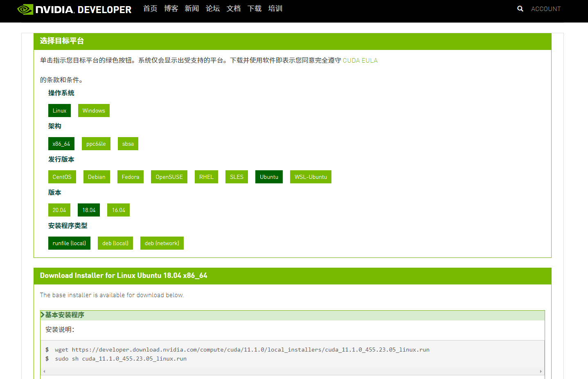Collapse the 基本安装程序 section chevron
The width and height of the screenshot is (588, 379).
[x=43, y=315]
